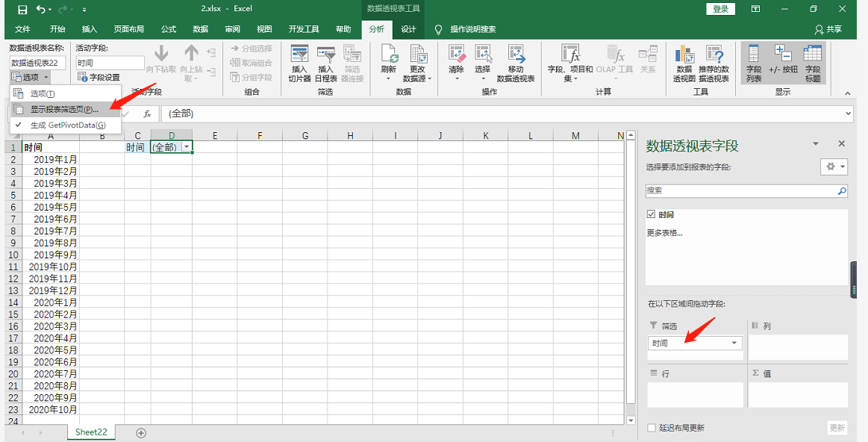Viewport: 868px width, 442px height.
Task: Toggle Field Headers (字段标题) display
Action: [813, 63]
